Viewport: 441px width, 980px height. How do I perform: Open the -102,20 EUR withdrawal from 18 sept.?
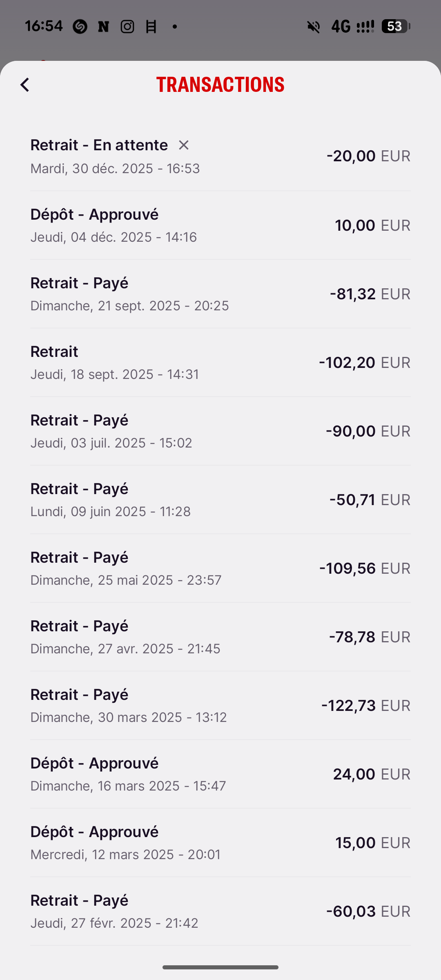click(x=220, y=362)
